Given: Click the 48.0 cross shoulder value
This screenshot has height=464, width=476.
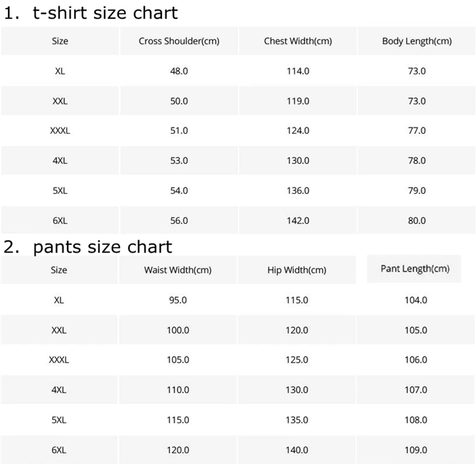Looking at the screenshot, I should tap(179, 71).
